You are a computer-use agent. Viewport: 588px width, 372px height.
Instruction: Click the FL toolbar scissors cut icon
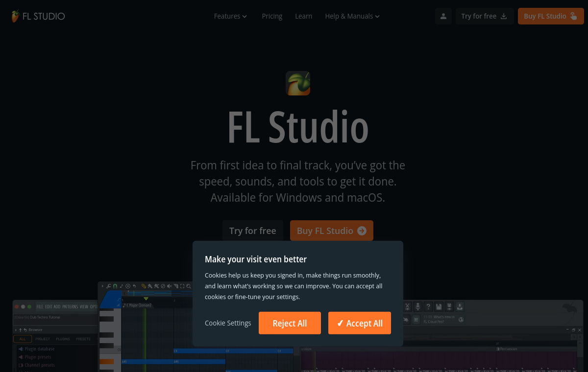(x=407, y=306)
